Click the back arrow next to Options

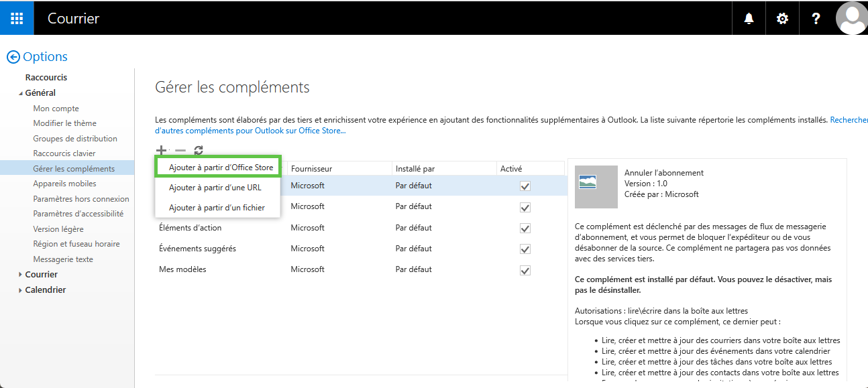[x=13, y=57]
